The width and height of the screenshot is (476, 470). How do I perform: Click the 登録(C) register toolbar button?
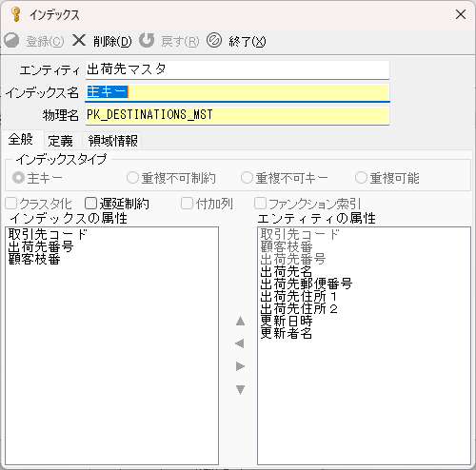(34, 41)
